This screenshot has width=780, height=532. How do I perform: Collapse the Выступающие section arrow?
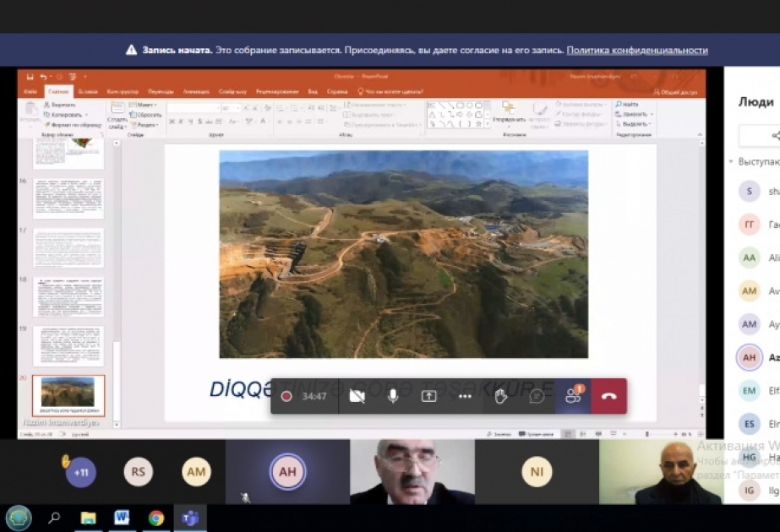731,161
